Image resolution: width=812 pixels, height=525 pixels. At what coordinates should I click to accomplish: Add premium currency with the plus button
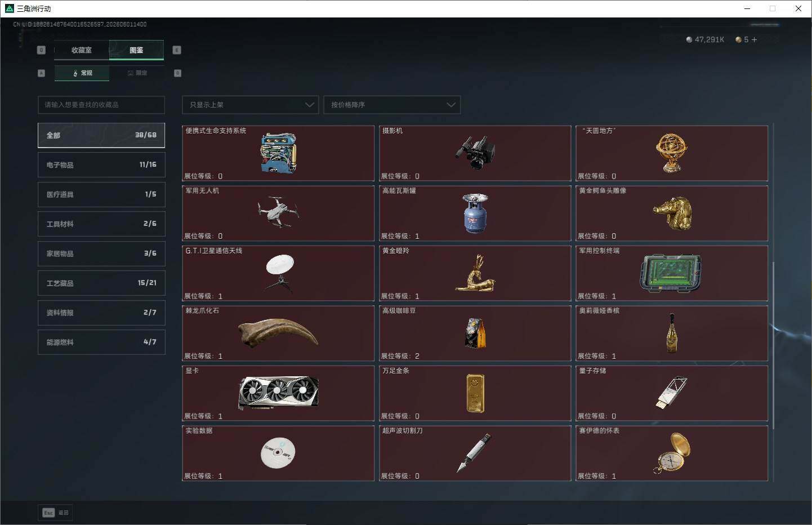pos(754,39)
